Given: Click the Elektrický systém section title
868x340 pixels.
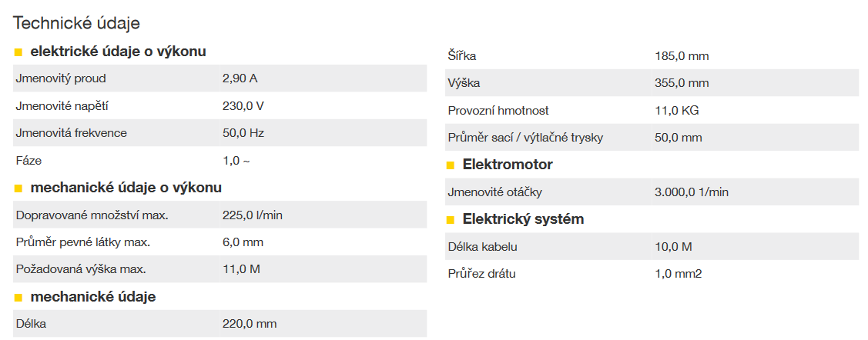Looking at the screenshot, I should coord(523,219).
